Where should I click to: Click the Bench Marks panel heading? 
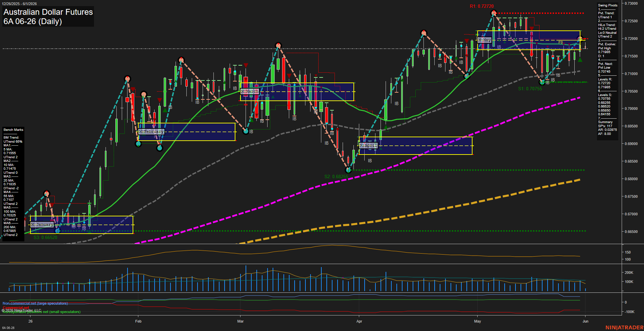[x=14, y=130]
